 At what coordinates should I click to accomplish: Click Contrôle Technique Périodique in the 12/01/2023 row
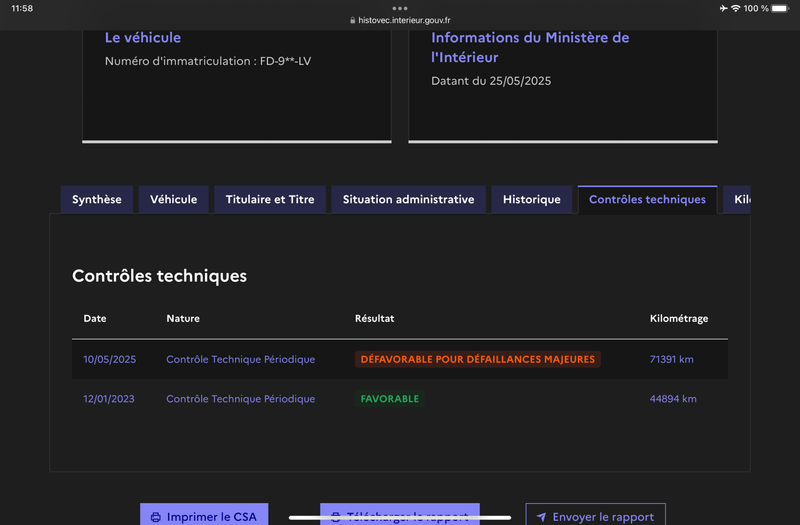click(x=240, y=399)
